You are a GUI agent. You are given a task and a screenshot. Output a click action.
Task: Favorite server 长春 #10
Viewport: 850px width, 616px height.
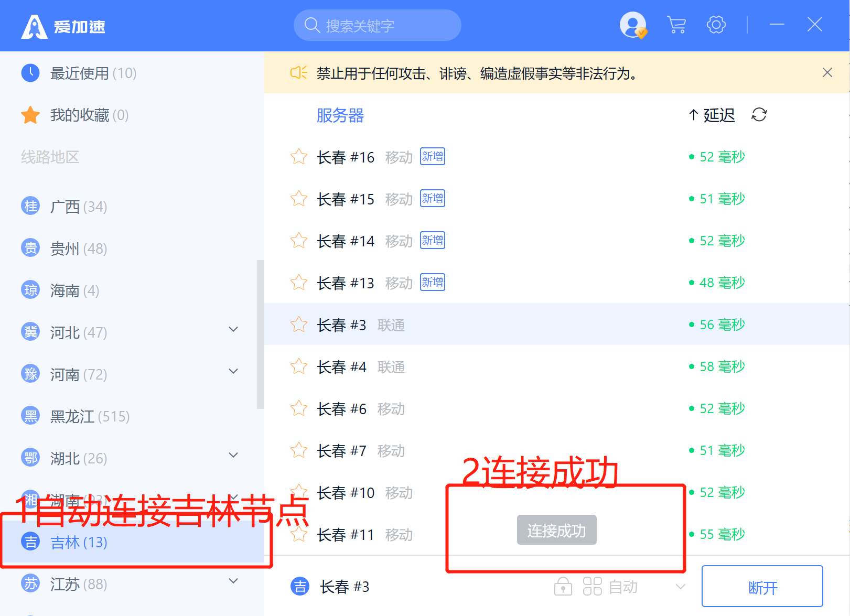[299, 492]
